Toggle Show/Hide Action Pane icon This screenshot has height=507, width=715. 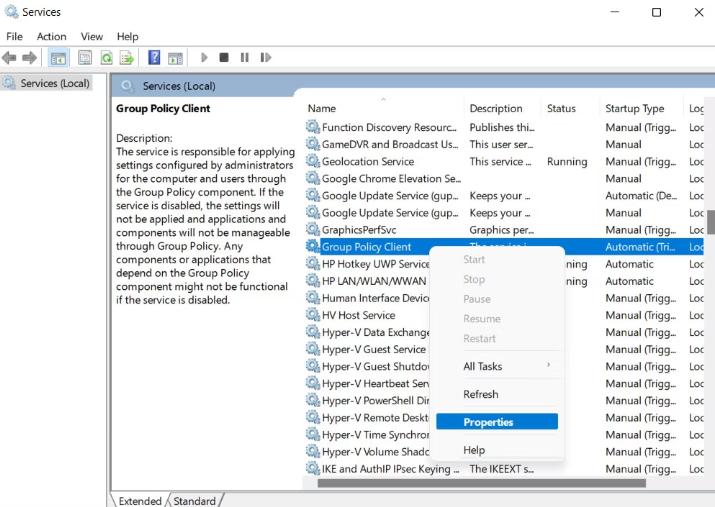click(x=175, y=58)
